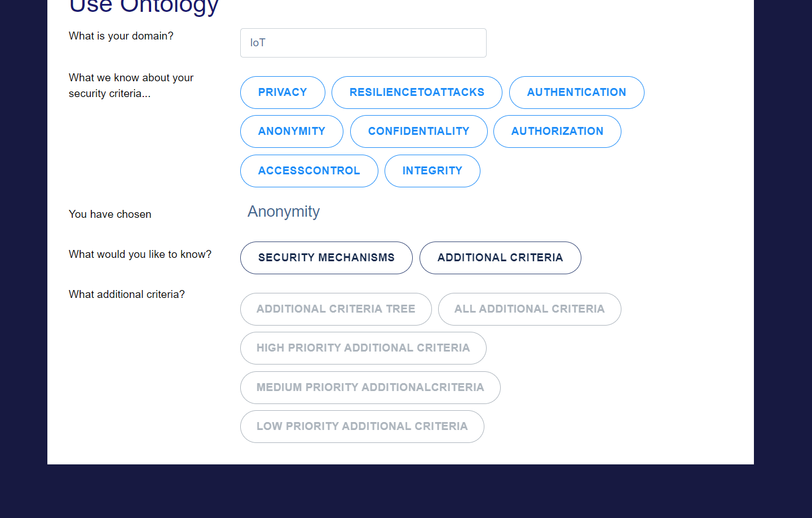Image resolution: width=812 pixels, height=518 pixels.
Task: Pick CONFIDENTIALITY from the security criteria
Action: [418, 131]
